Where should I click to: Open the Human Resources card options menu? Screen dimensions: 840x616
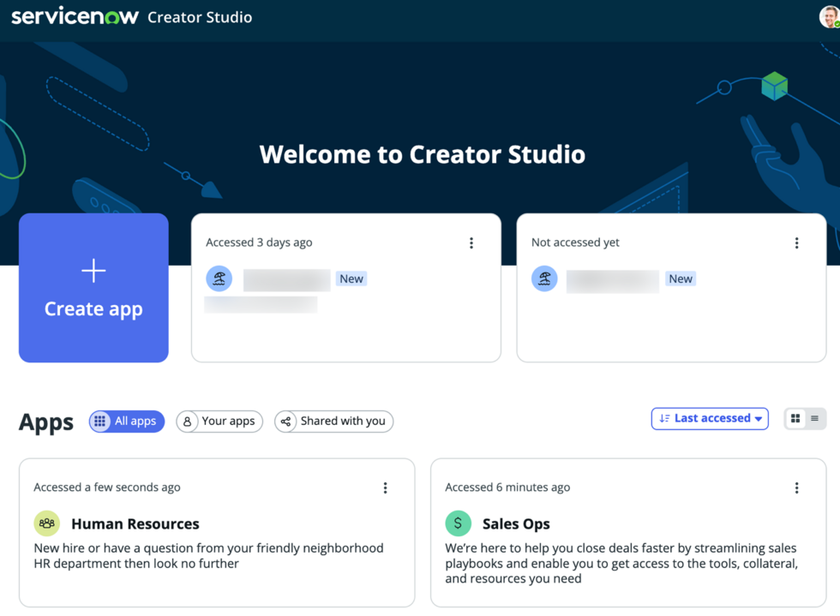pos(385,487)
